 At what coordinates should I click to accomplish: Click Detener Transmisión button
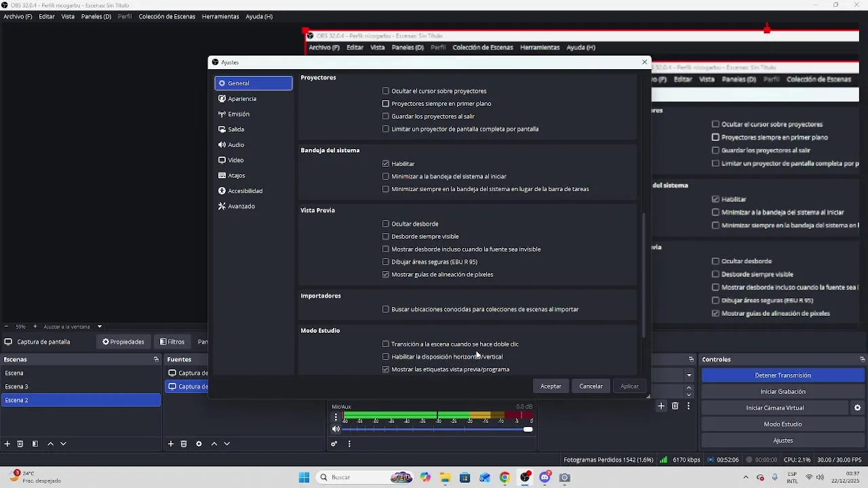783,375
